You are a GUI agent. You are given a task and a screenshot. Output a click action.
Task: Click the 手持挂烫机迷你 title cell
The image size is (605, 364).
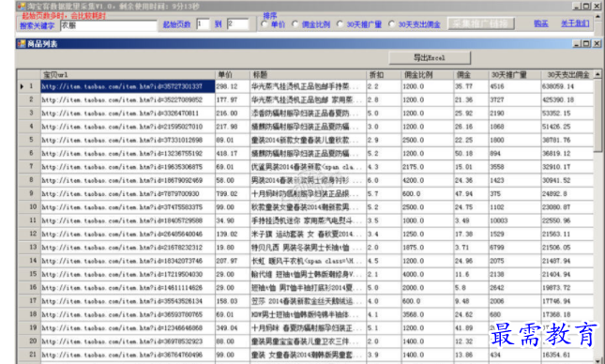tap(309, 220)
